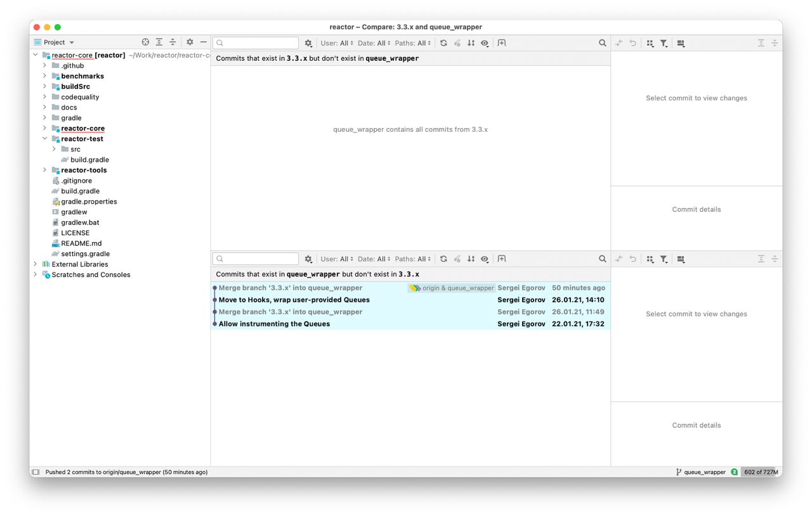
Task: Toggle IntelliSort in top log toolbar
Action: pyautogui.click(x=471, y=43)
